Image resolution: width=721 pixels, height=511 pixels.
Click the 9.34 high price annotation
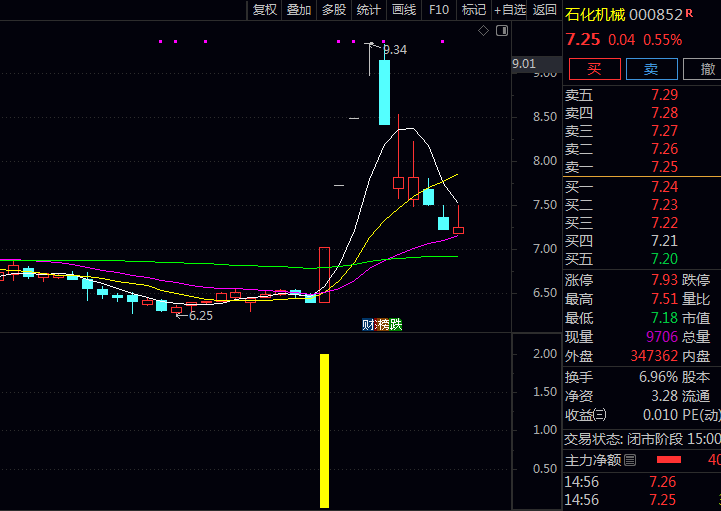click(x=394, y=49)
